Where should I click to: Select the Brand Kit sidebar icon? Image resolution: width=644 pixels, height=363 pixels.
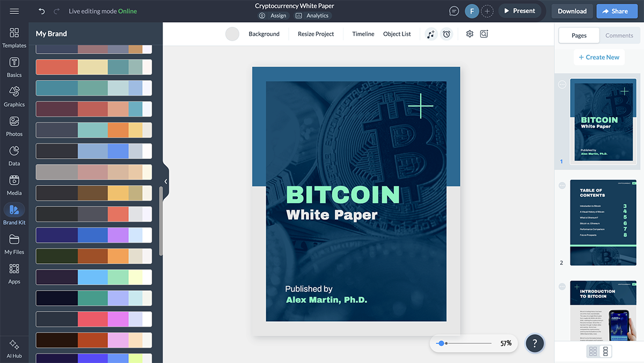[x=14, y=213]
